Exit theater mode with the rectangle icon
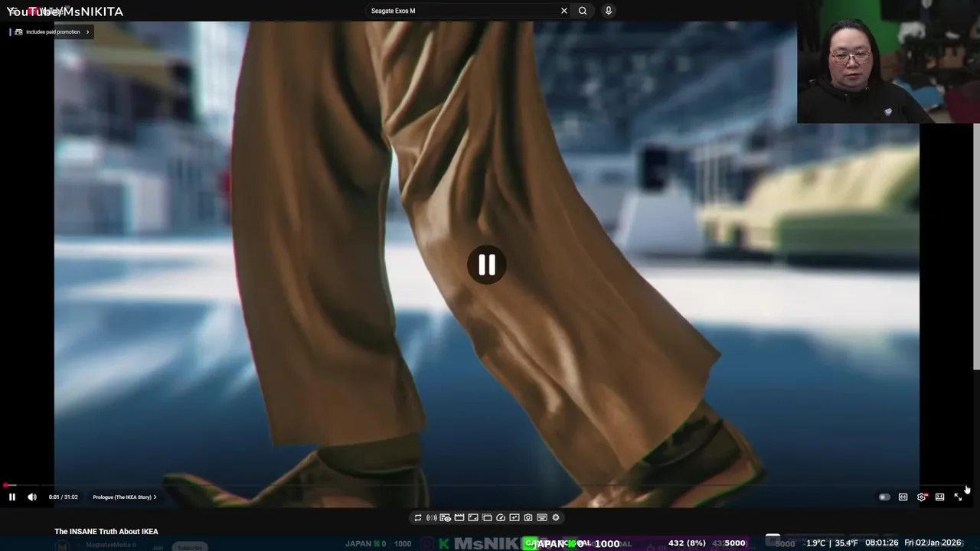This screenshot has height=551, width=980. [x=940, y=497]
